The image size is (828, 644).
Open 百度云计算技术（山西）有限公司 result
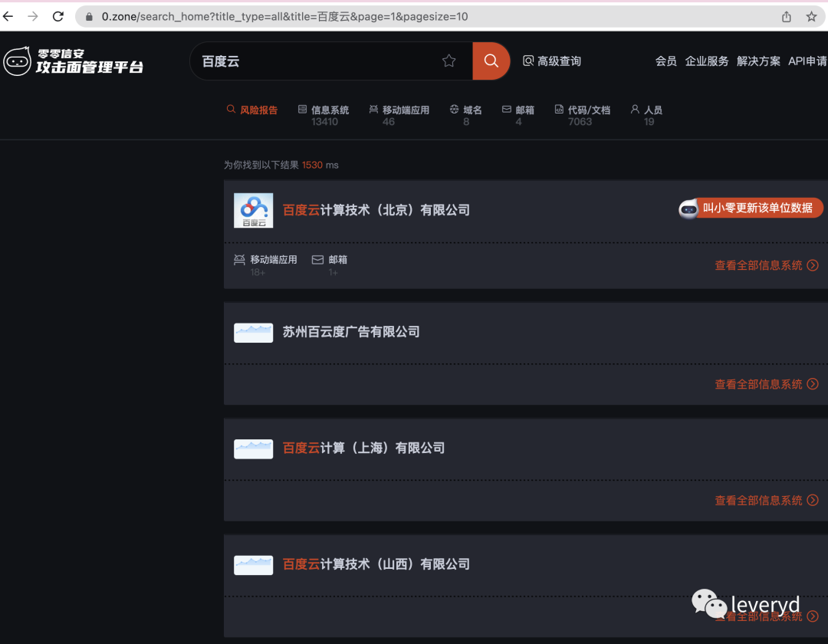[376, 564]
